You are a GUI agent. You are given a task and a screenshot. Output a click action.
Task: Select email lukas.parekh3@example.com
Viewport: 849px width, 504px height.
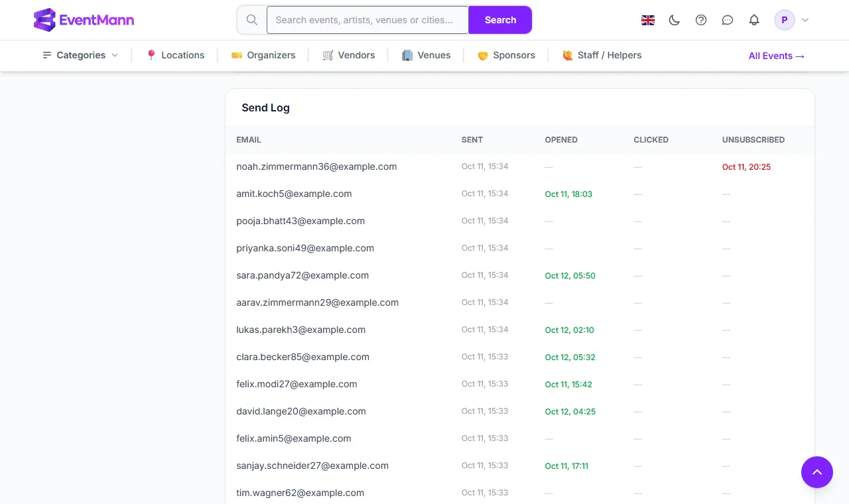point(301,330)
